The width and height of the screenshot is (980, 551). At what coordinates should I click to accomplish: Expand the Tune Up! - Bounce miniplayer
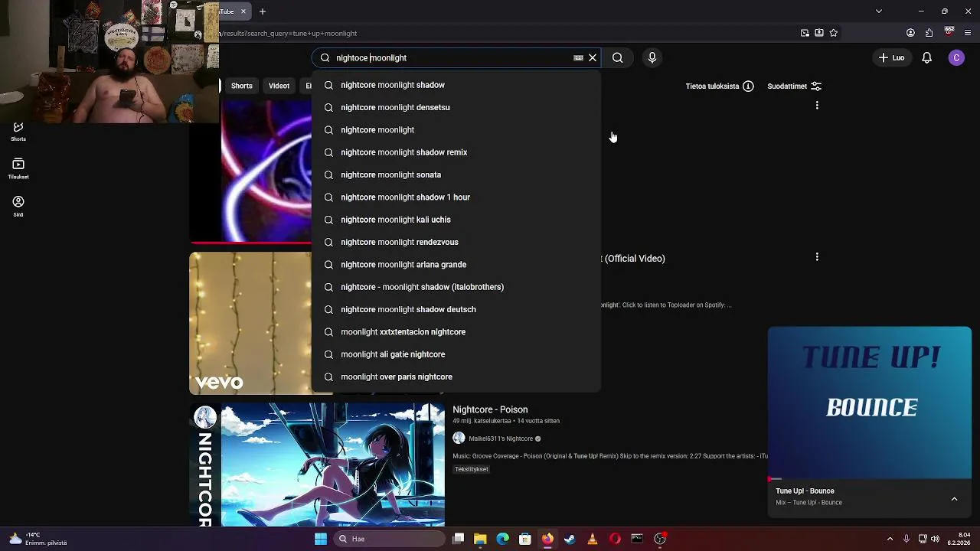point(954,499)
